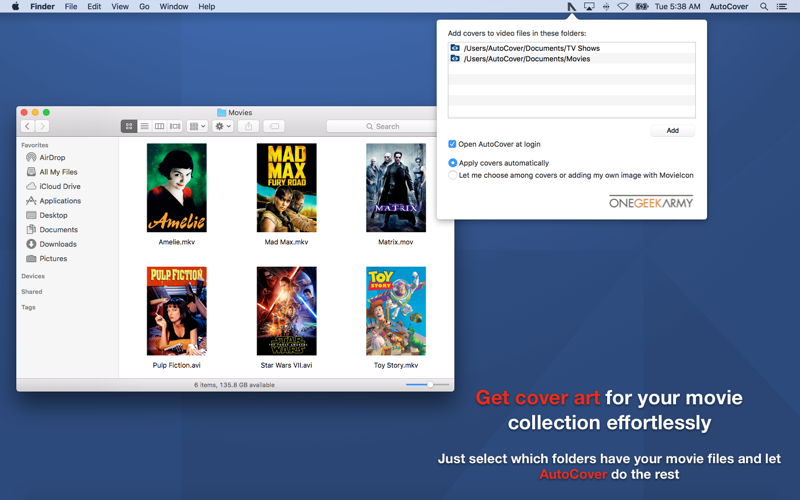This screenshot has width=800, height=500.
Task: Open the View menu
Action: click(x=120, y=7)
